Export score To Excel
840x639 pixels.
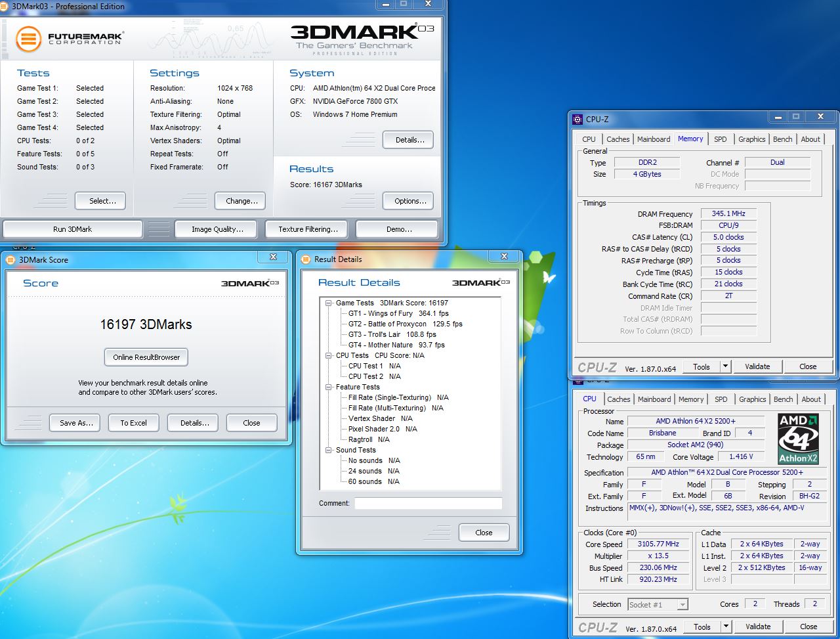(x=133, y=423)
